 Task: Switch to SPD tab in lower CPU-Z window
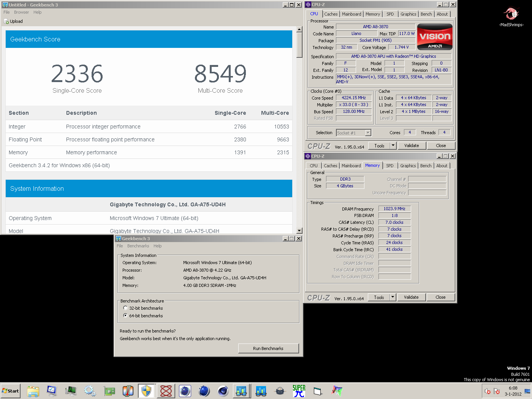click(x=390, y=166)
